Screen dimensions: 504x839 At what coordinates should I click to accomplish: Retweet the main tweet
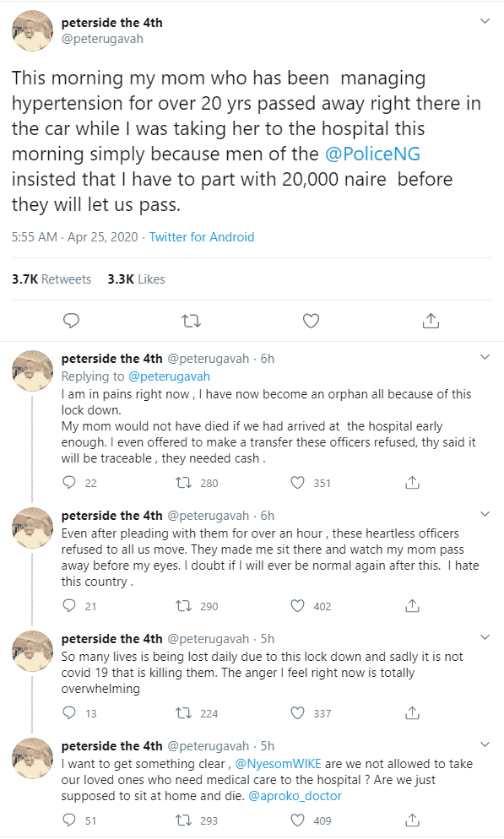pos(191,321)
